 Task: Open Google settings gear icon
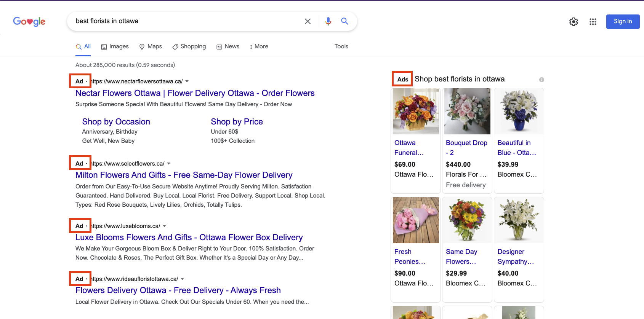click(x=574, y=22)
